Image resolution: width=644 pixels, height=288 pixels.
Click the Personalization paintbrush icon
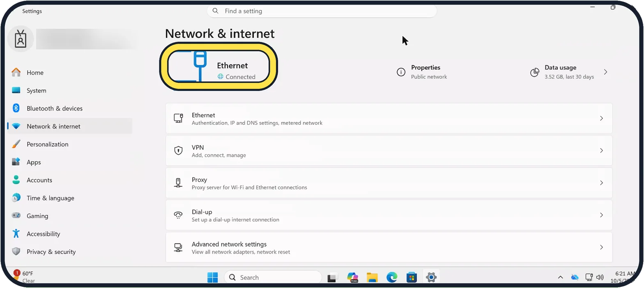pos(16,144)
